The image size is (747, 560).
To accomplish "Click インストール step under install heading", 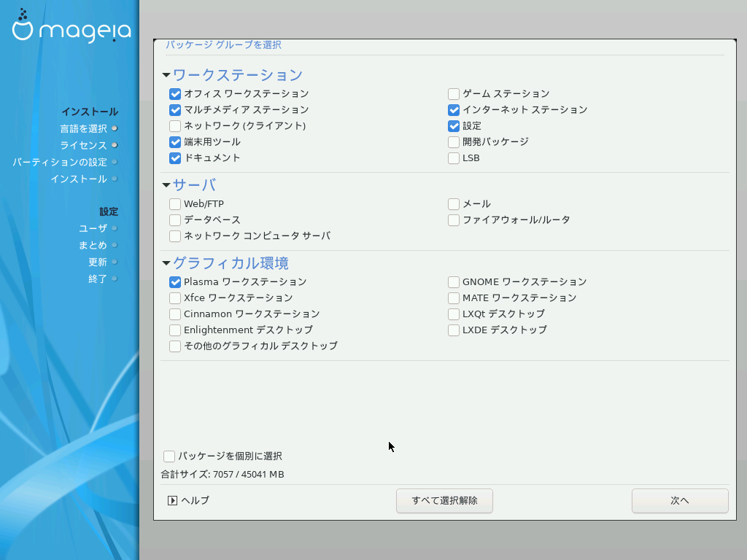I will tap(79, 179).
